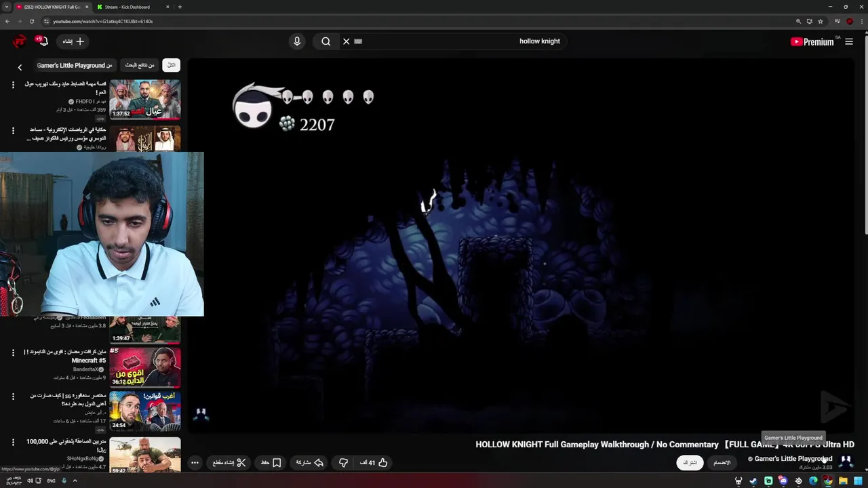Click the on-screen keyboard icon in search box

358,41
